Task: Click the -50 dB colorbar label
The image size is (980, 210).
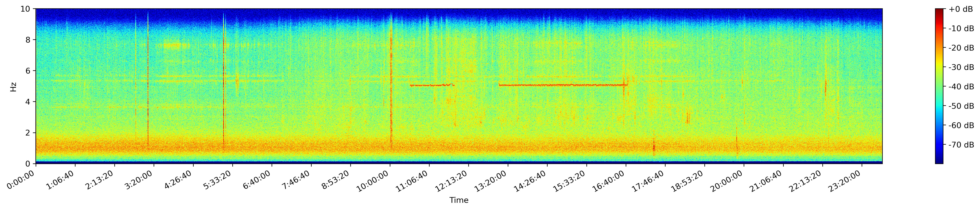Action: coord(961,106)
